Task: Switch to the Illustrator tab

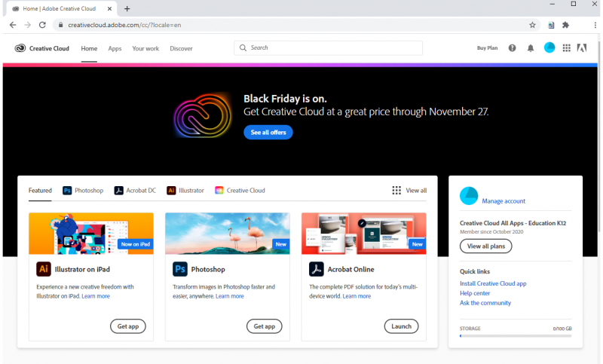Action: tap(185, 190)
